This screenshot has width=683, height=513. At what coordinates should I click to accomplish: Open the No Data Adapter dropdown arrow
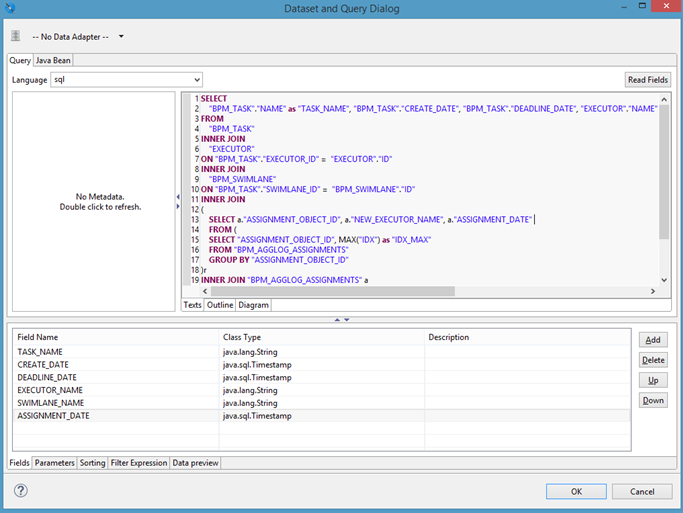(121, 37)
